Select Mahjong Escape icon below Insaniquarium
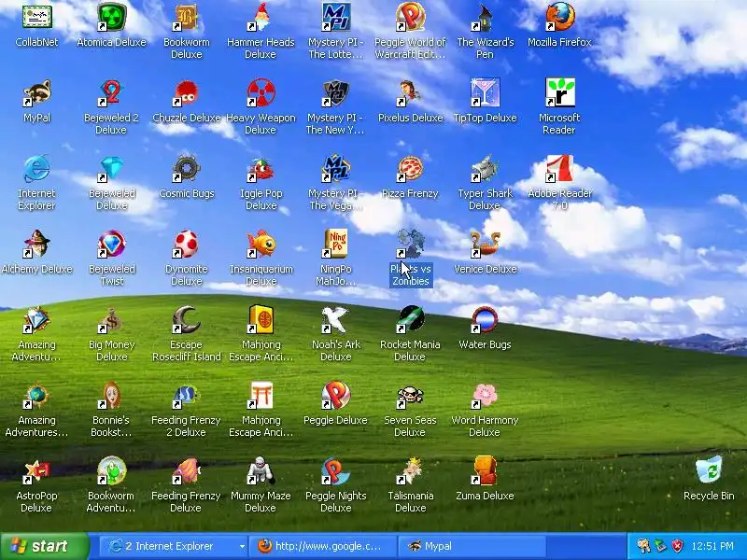Screen dimensions: 747x560 261,319
